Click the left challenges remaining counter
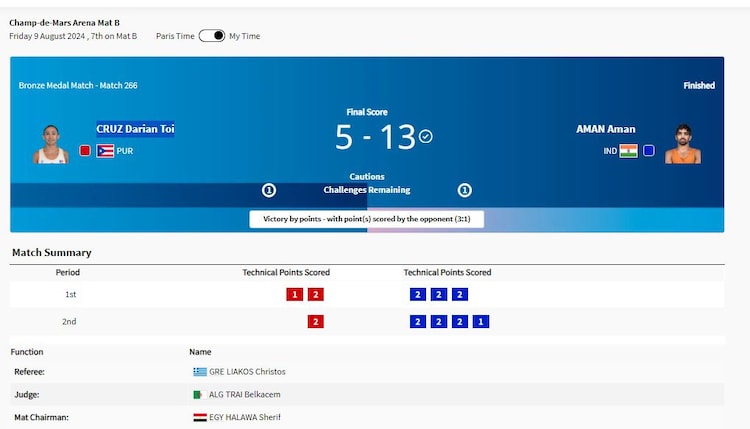Screen dimensions: 750x429 [x=269, y=190]
